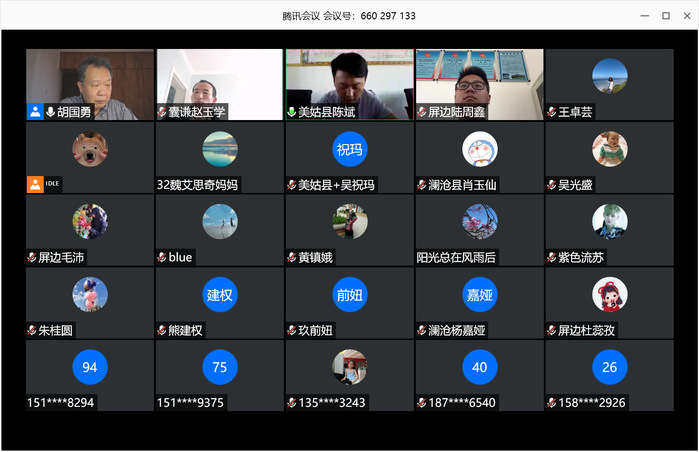Click the name label 151****9375

click(190, 403)
